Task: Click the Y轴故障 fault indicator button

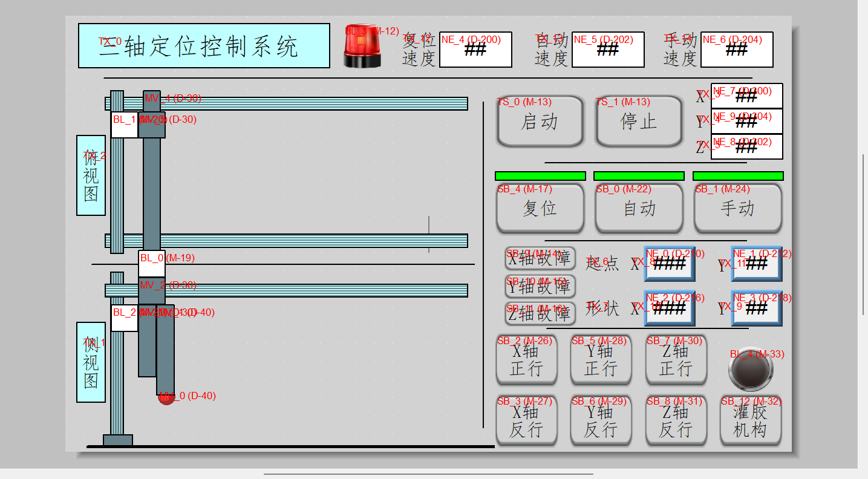Action: tap(540, 287)
